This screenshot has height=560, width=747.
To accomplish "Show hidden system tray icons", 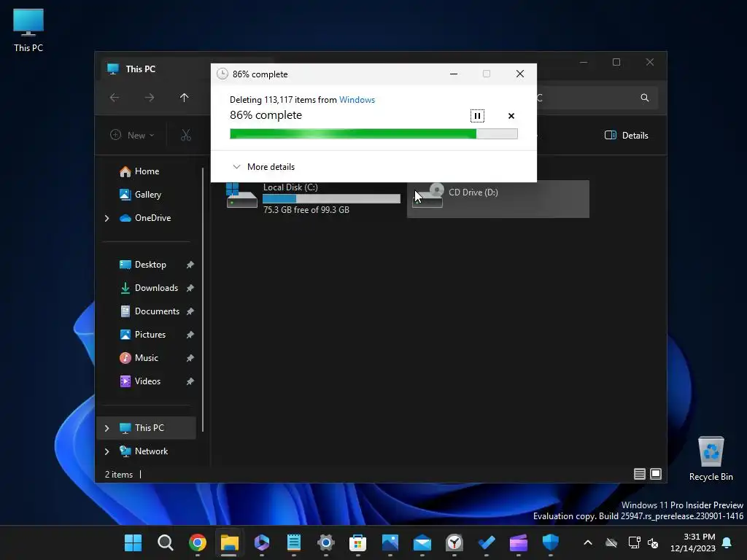I will point(588,542).
